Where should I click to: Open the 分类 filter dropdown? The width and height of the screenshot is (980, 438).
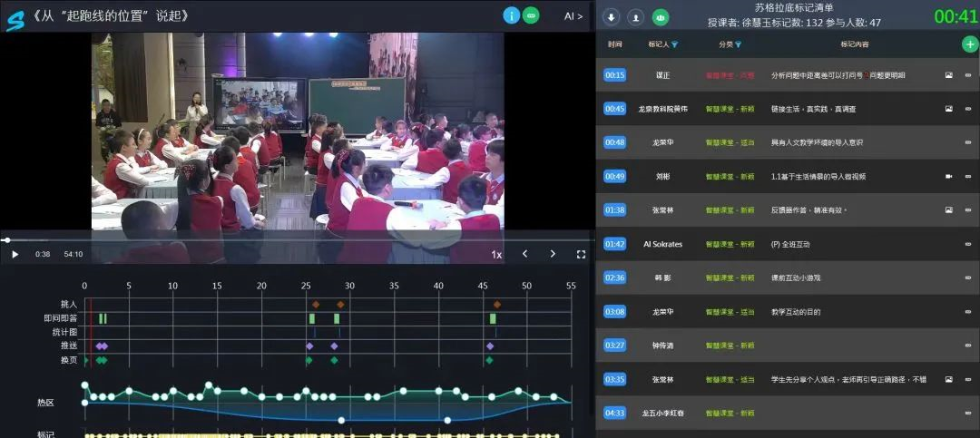click(738, 44)
